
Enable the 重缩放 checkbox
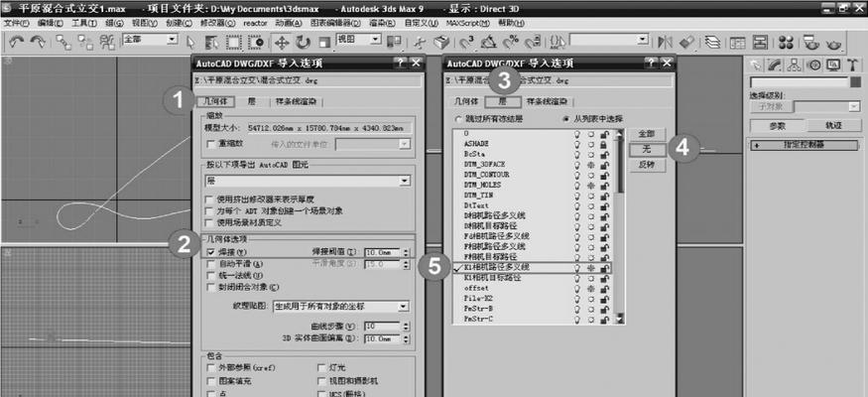coord(210,144)
